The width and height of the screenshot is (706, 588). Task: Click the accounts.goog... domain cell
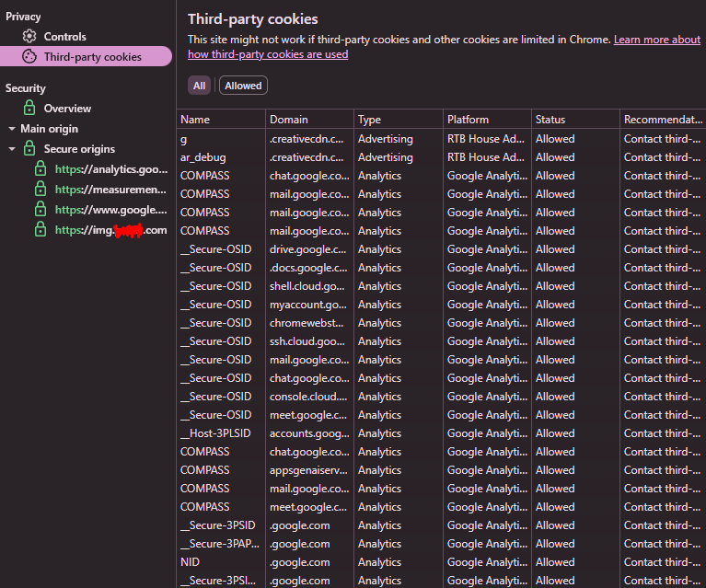pyautogui.click(x=310, y=433)
